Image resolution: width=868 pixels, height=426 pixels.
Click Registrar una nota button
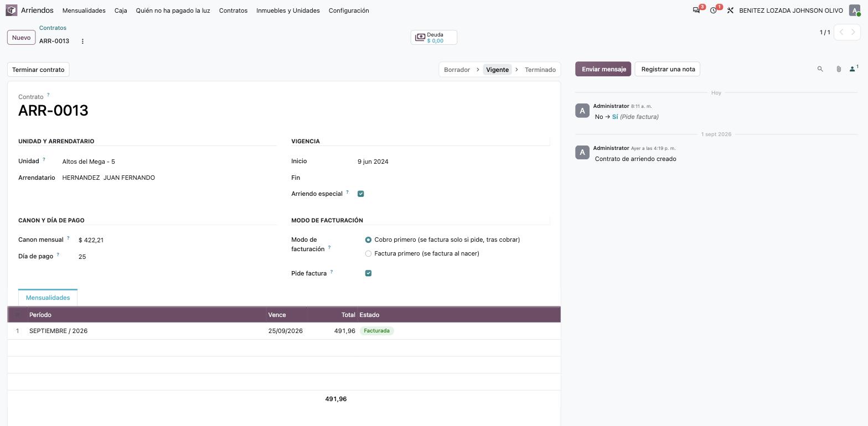click(x=668, y=69)
